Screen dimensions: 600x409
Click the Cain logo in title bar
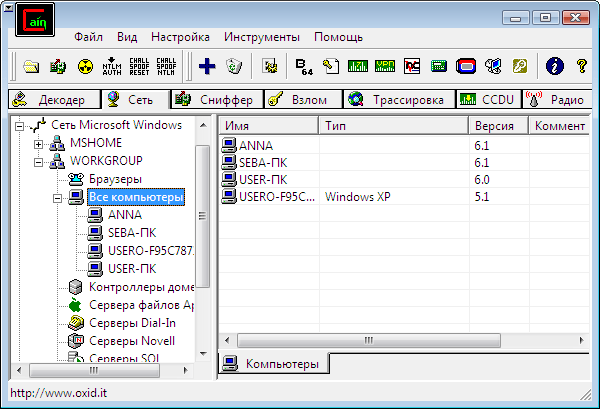[35, 20]
